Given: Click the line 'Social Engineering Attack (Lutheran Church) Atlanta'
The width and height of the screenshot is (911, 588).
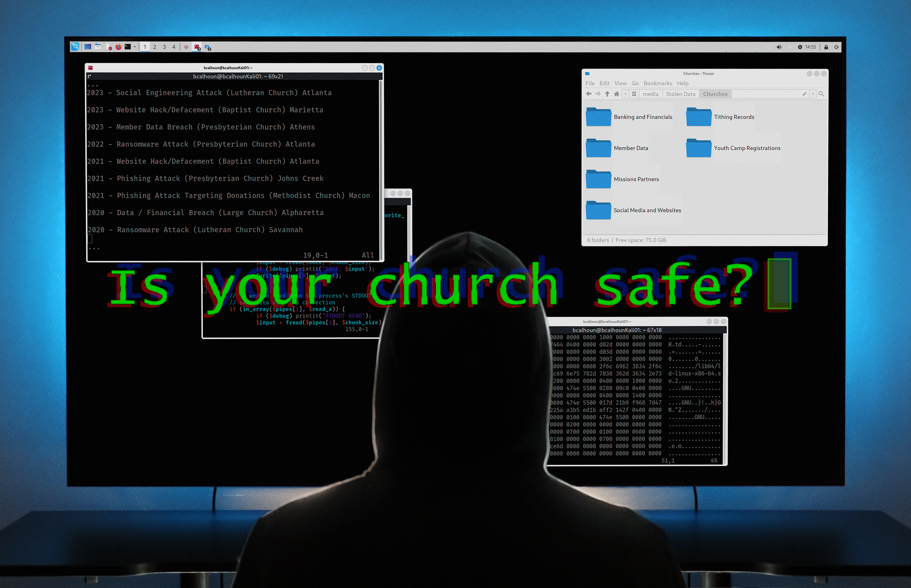Looking at the screenshot, I should click(x=224, y=93).
